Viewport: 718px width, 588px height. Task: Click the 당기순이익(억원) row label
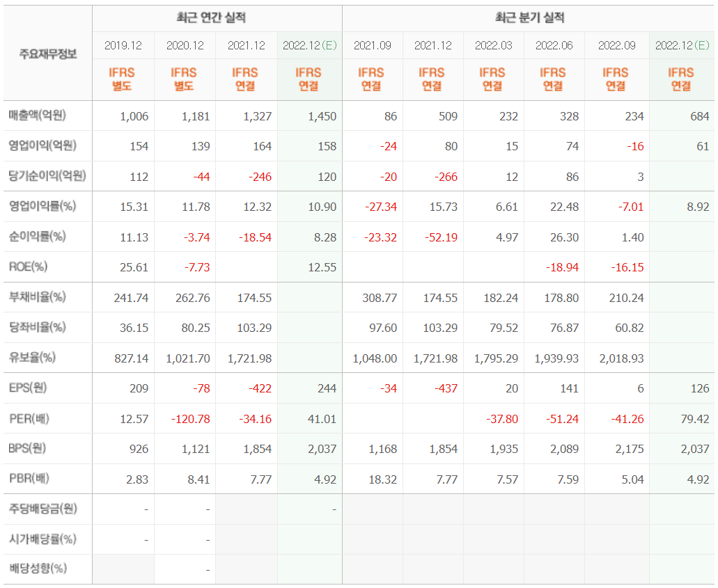[x=47, y=176]
